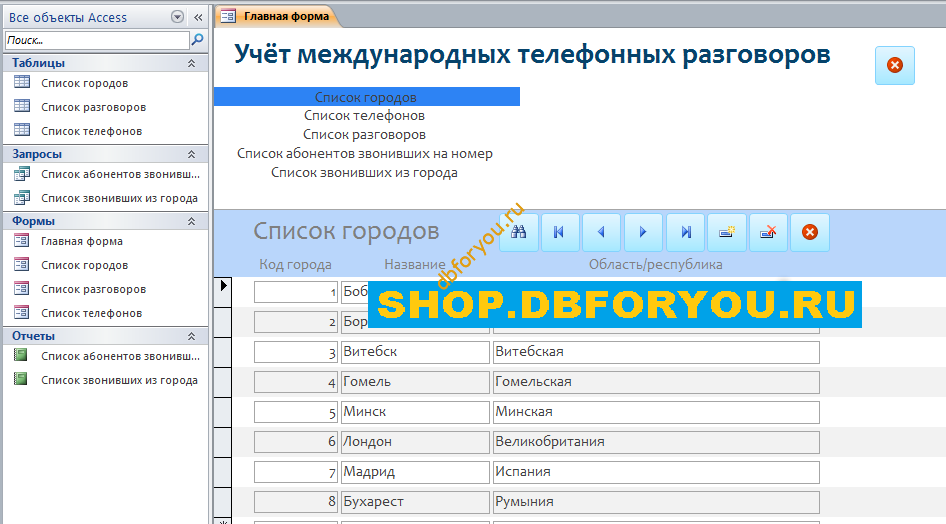
Task: Go to first record in Список городов
Action: tap(560, 232)
